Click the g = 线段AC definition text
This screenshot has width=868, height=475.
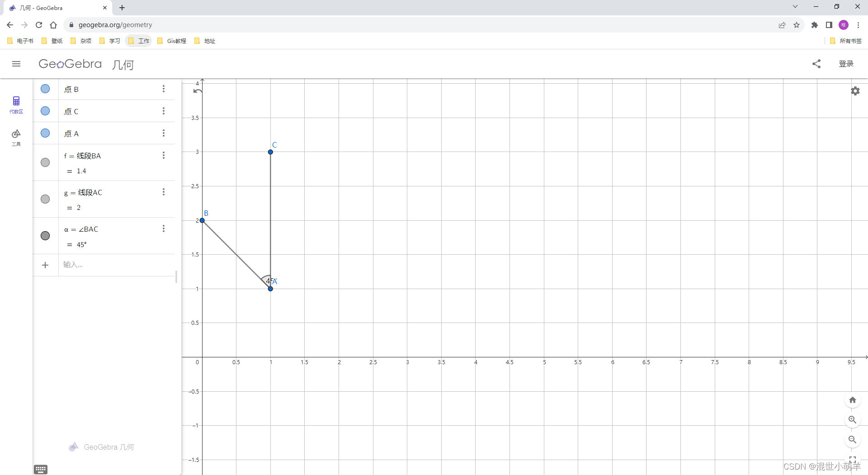83,192
